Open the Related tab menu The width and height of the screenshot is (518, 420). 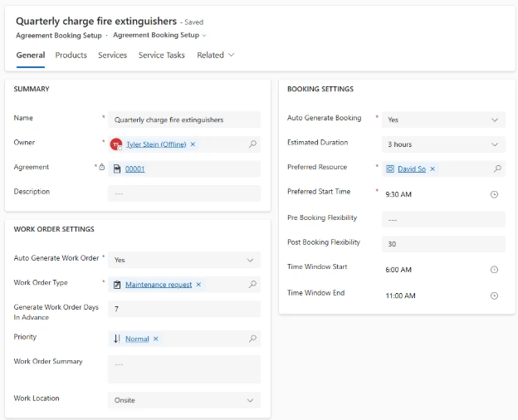point(215,55)
